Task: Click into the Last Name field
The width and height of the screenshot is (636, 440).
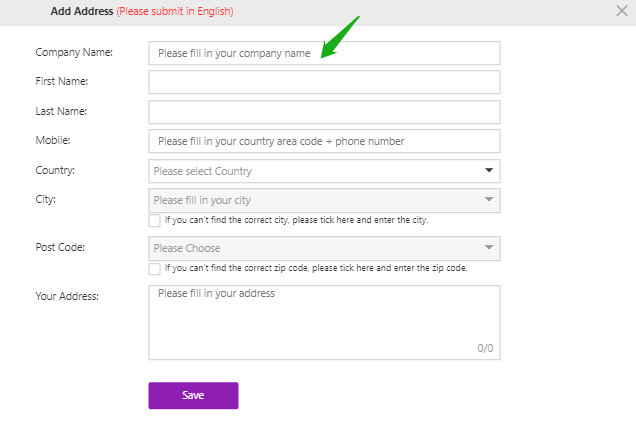Action: click(x=324, y=111)
